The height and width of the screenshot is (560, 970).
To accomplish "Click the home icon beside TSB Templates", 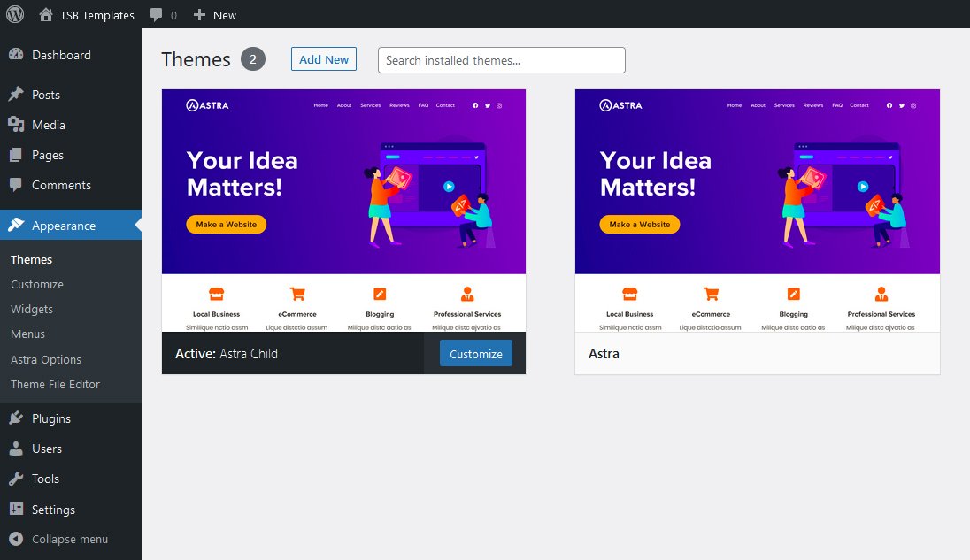I will 46,15.
